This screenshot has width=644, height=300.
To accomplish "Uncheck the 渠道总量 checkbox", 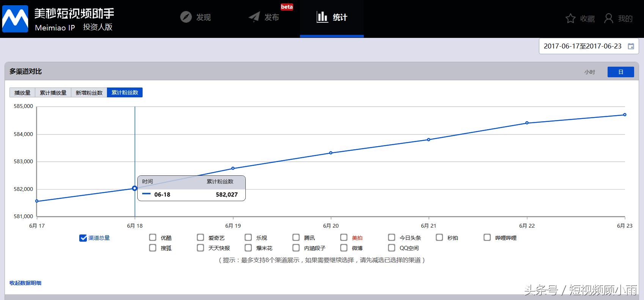I will click(83, 238).
